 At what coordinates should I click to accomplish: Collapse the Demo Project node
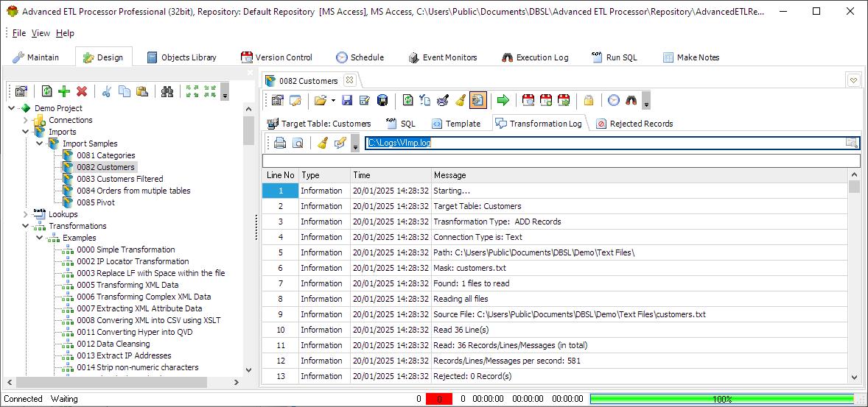tap(12, 108)
